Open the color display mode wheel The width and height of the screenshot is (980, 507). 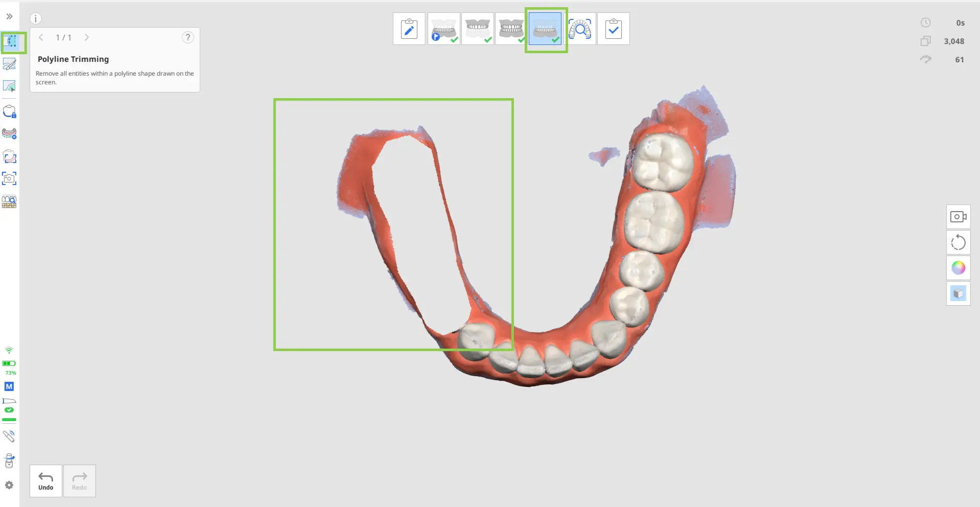pos(958,268)
